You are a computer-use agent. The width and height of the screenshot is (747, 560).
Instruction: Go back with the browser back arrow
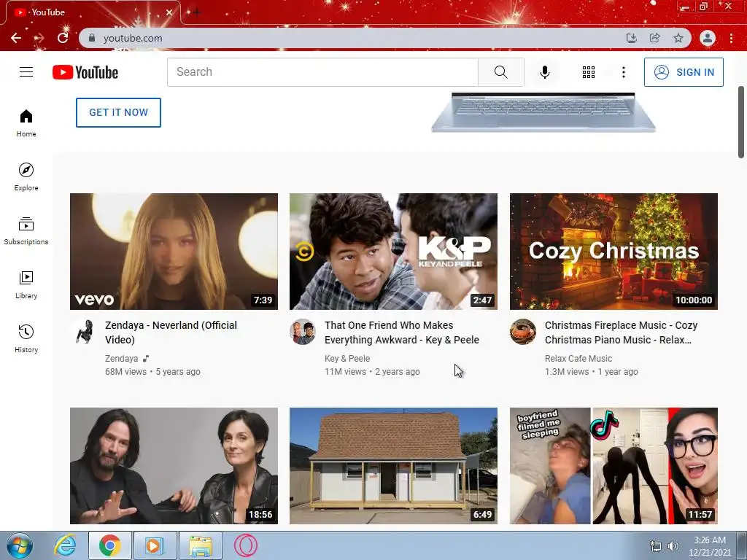(x=16, y=38)
